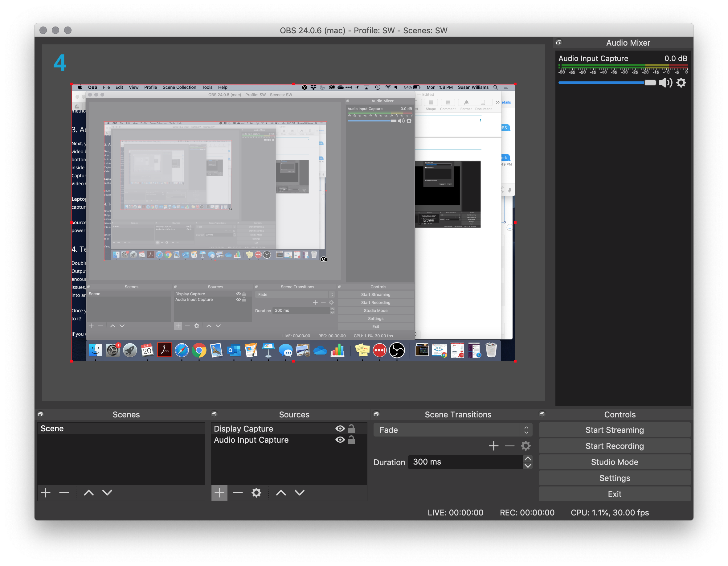
Task: Open OBS Settings from Controls
Action: click(x=614, y=478)
